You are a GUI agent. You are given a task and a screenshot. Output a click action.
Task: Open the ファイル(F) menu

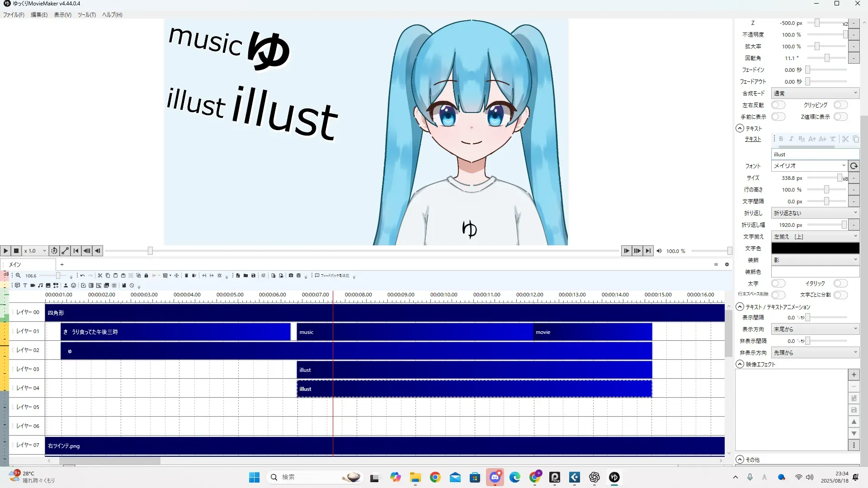pos(14,15)
